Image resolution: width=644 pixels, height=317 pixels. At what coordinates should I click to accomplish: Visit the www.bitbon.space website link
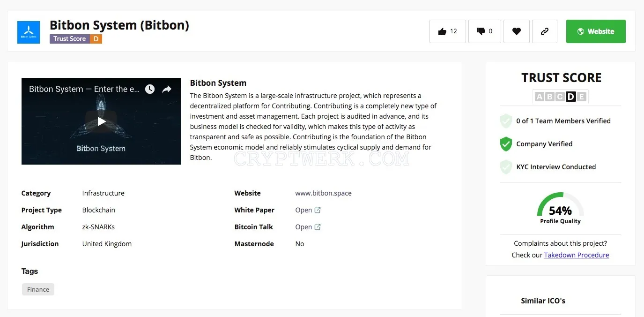tap(323, 193)
